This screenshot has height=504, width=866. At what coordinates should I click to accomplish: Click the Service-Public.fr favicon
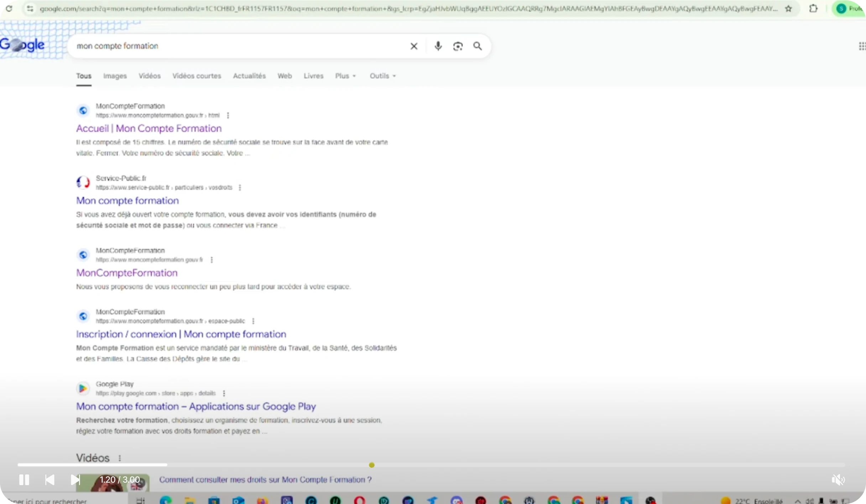[83, 183]
